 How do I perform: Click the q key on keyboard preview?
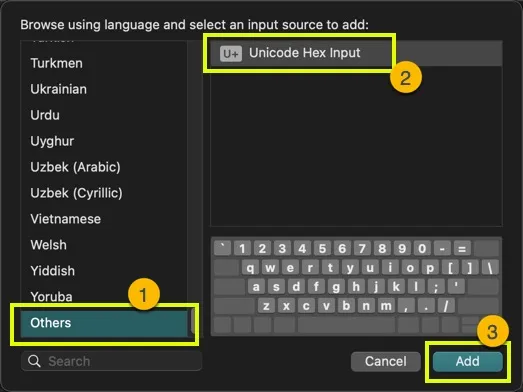pos(250,268)
